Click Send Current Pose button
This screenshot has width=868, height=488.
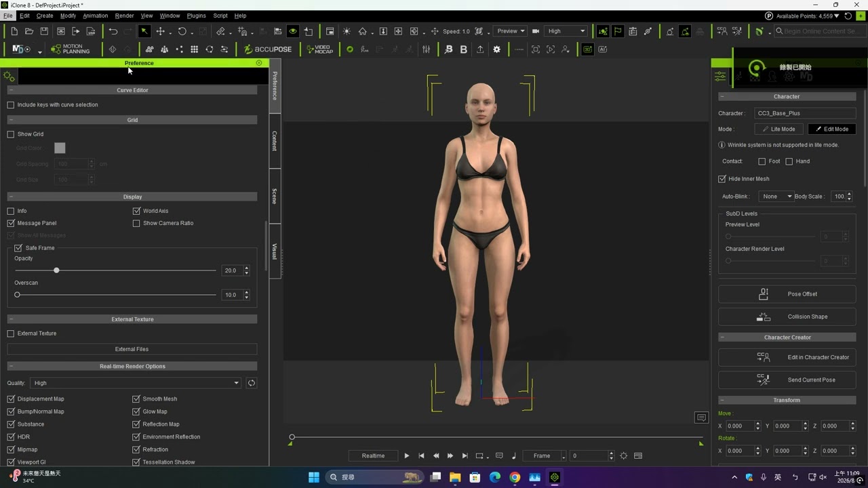click(787, 380)
